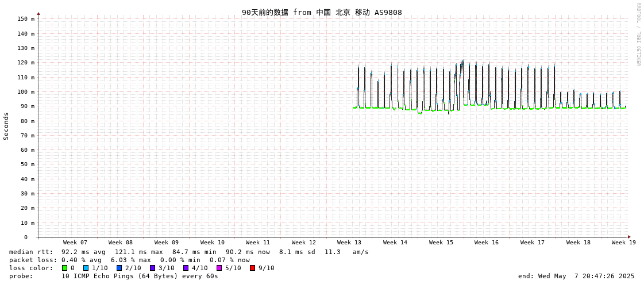Click the Week 16 axis label

(487, 243)
